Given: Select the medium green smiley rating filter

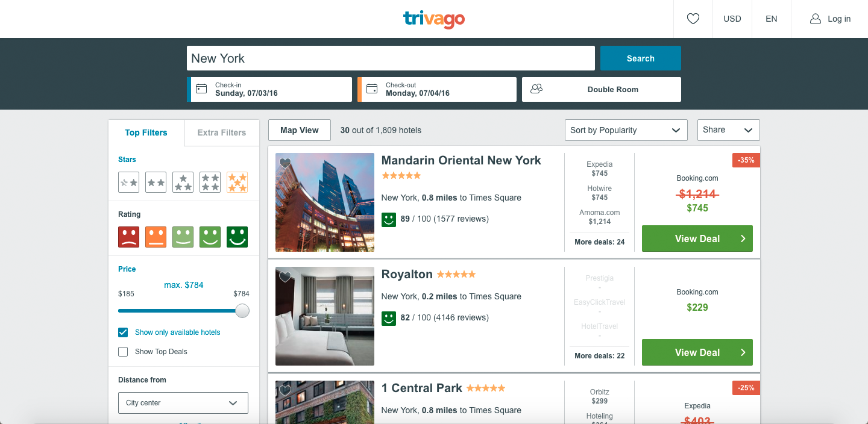Looking at the screenshot, I should coord(210,237).
